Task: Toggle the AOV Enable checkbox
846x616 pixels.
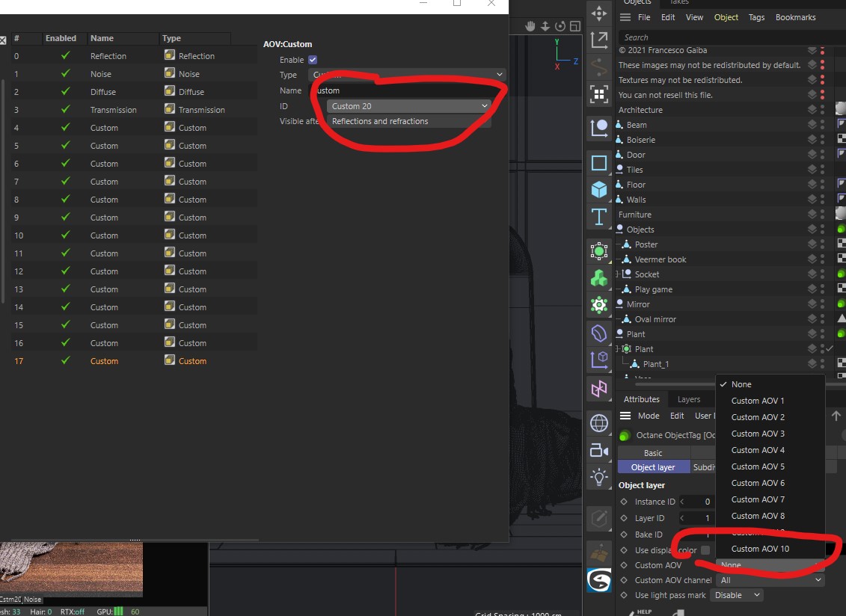Action: [313, 60]
